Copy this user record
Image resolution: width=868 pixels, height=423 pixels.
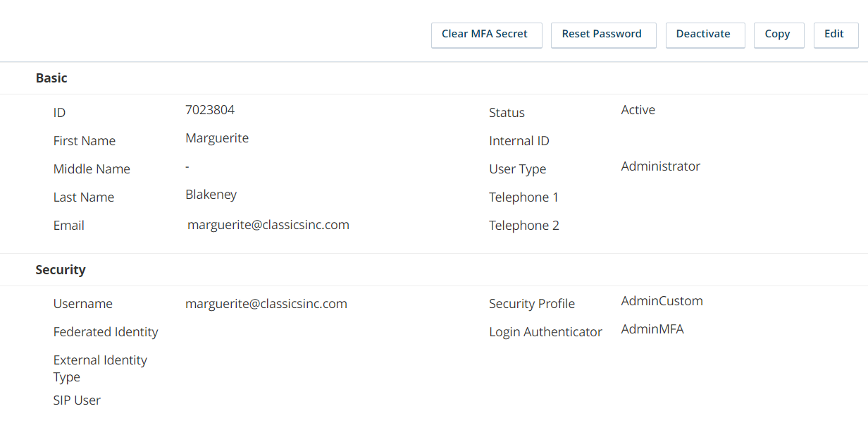coord(779,35)
